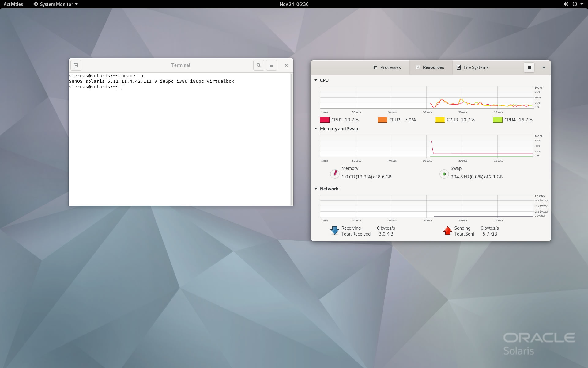Click the Terminal vertical scrollbar
The image size is (588, 368).
(291, 139)
